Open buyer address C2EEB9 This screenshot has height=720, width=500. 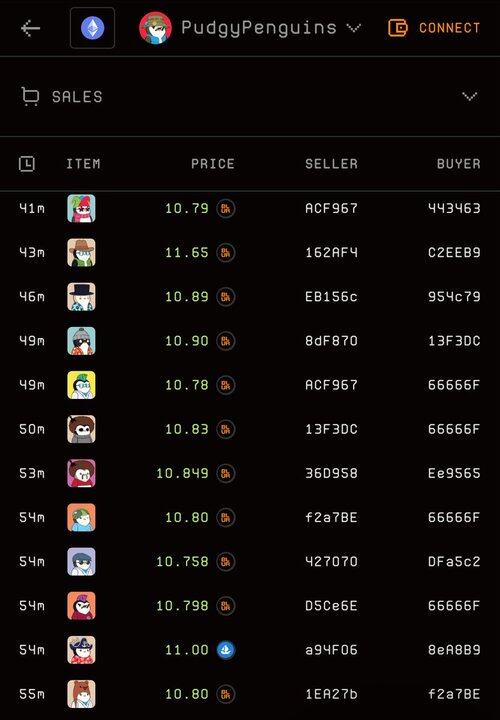click(454, 253)
